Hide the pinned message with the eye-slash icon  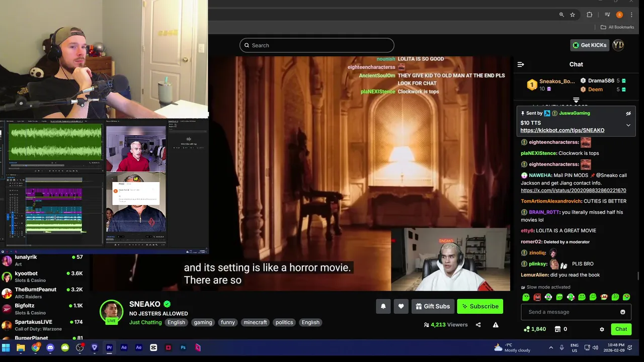click(628, 114)
